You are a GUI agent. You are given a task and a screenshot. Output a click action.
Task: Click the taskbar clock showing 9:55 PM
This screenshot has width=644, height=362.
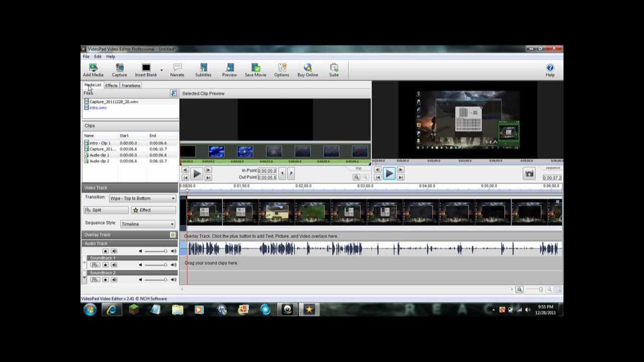(545, 310)
